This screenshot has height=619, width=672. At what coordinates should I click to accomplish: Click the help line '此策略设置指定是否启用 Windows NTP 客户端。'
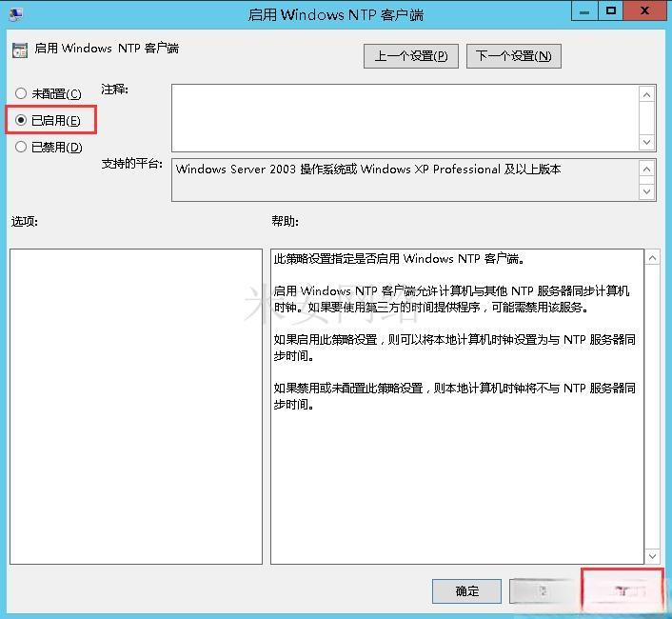399,258
